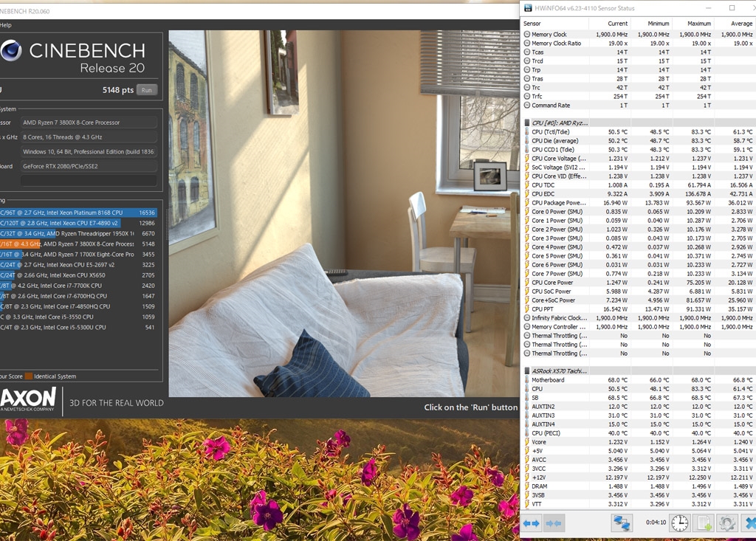Click the HWiNFO64 title bar app icon
This screenshot has height=541, width=756.
527,7
